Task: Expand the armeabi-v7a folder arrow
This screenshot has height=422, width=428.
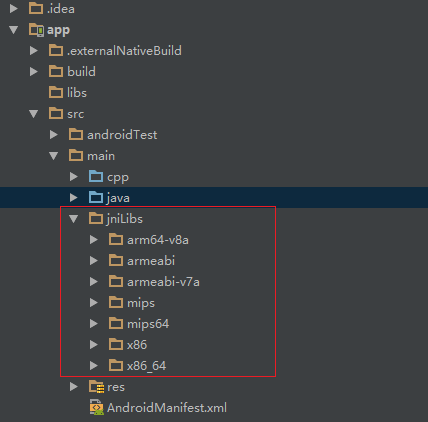Action: point(94,282)
